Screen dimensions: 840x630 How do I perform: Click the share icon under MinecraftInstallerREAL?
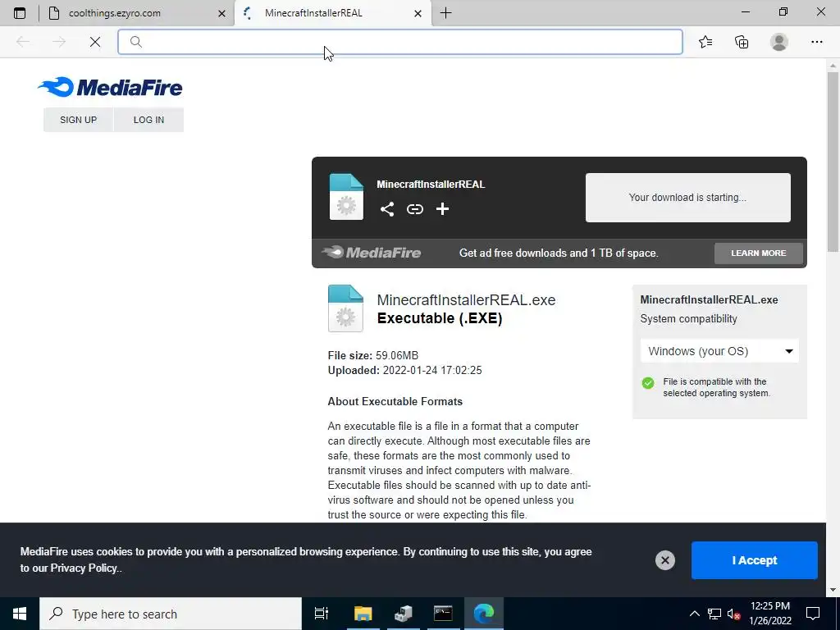click(387, 209)
